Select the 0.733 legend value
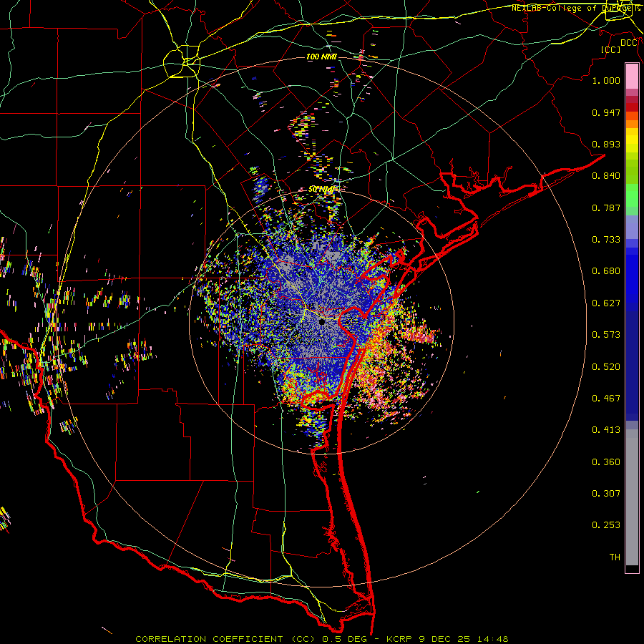 pyautogui.click(x=606, y=240)
